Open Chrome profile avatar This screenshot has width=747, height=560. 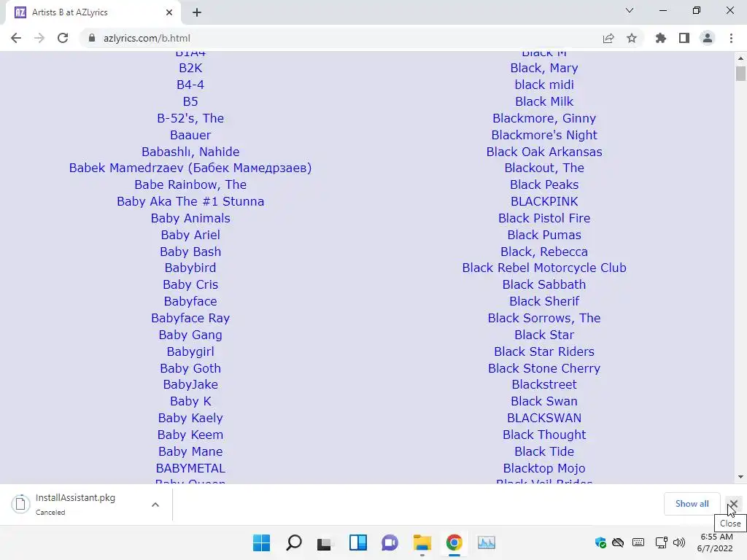point(708,38)
